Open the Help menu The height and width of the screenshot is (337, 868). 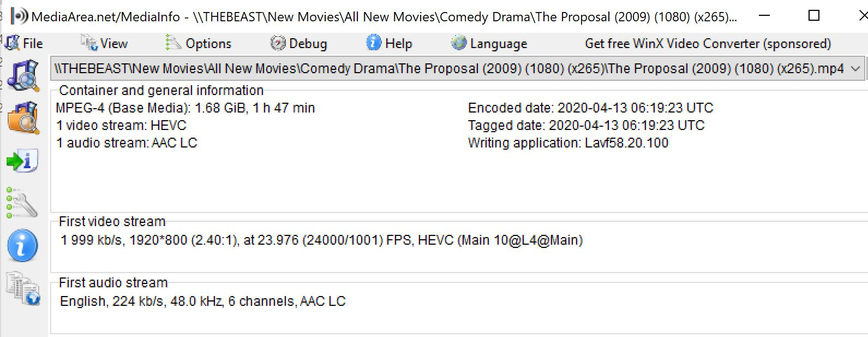pyautogui.click(x=390, y=43)
